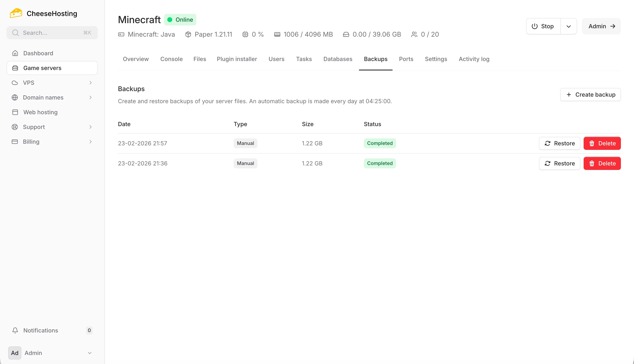Click the Domain names globe icon
The height and width of the screenshot is (364, 634).
[x=15, y=97]
